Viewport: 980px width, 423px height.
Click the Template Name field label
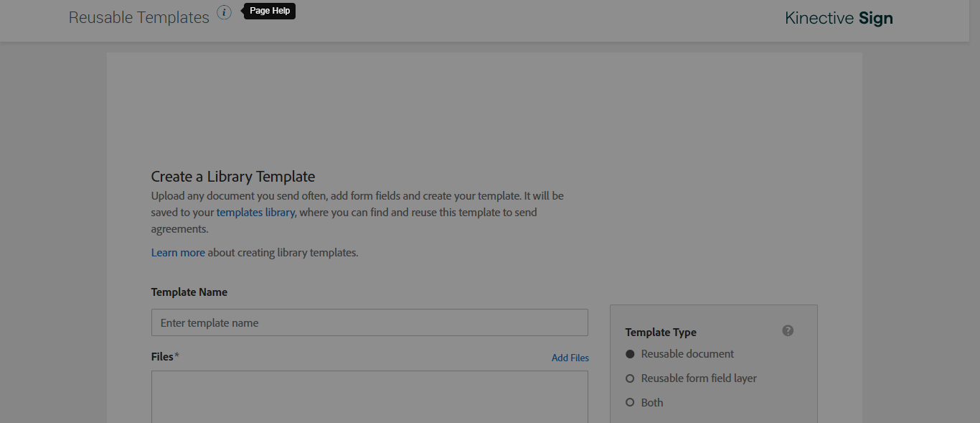point(189,292)
